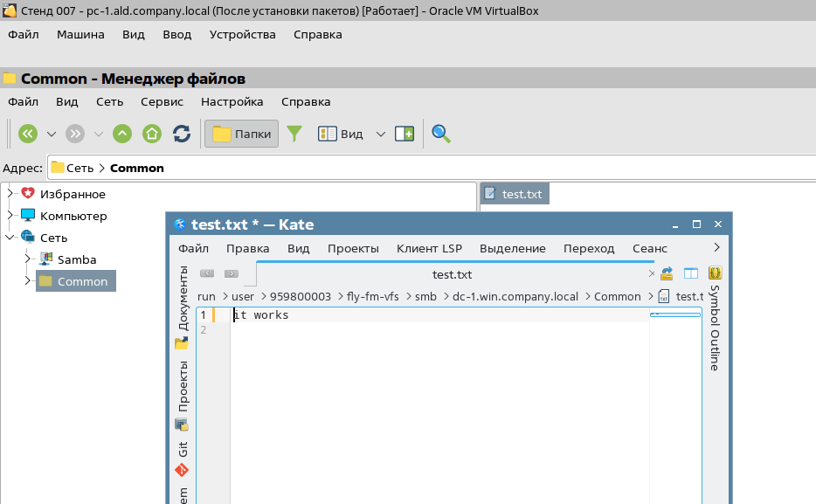The image size is (816, 504).
Task: Expand the Samba tree node
Action: pos(28,259)
